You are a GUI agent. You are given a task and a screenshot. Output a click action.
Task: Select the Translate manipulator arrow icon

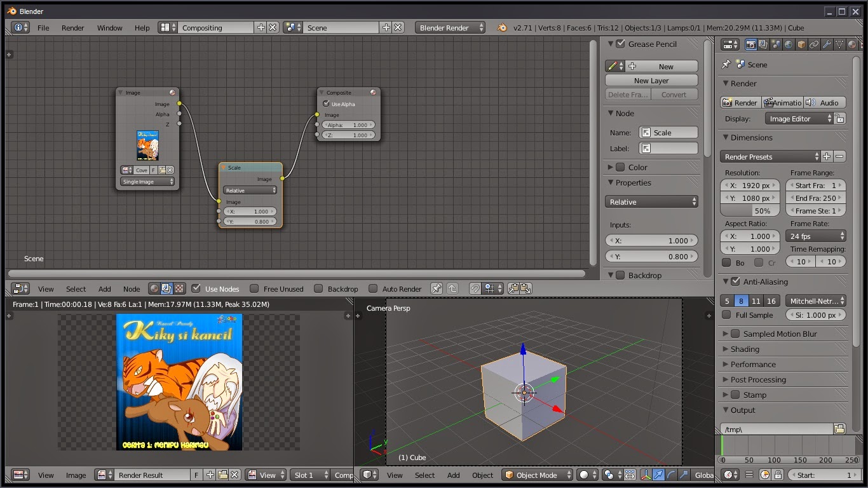point(657,475)
